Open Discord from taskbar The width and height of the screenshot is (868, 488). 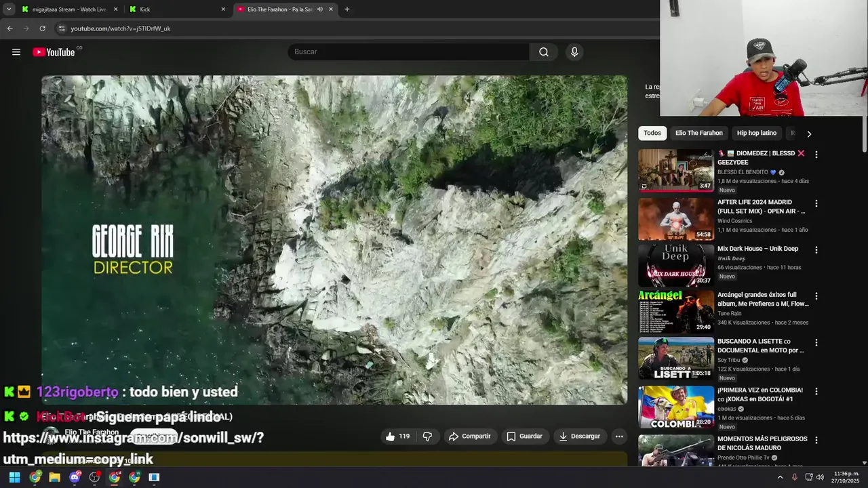pos(75,477)
